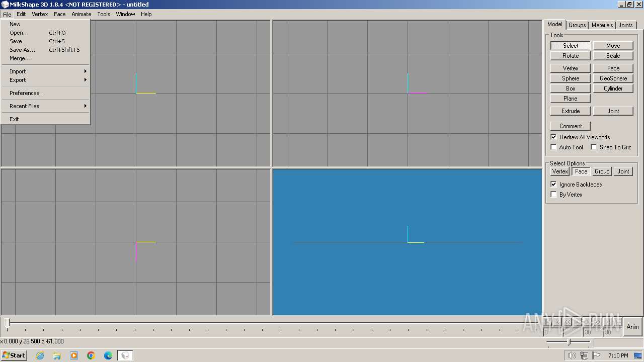Image resolution: width=644 pixels, height=362 pixels.
Task: Pick the Vertex creation tool
Action: 571,68
